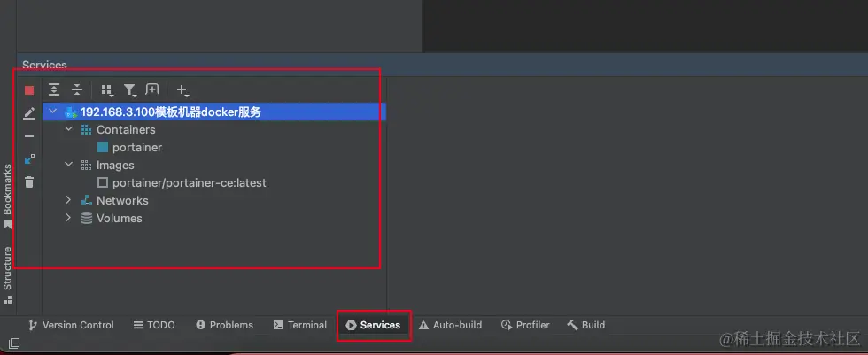Open the Build tool window
868x355 pixels.
coord(586,325)
